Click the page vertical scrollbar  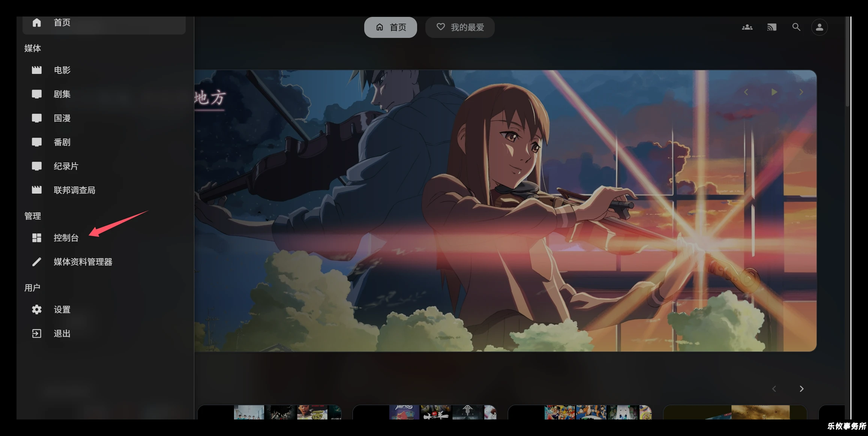847,62
